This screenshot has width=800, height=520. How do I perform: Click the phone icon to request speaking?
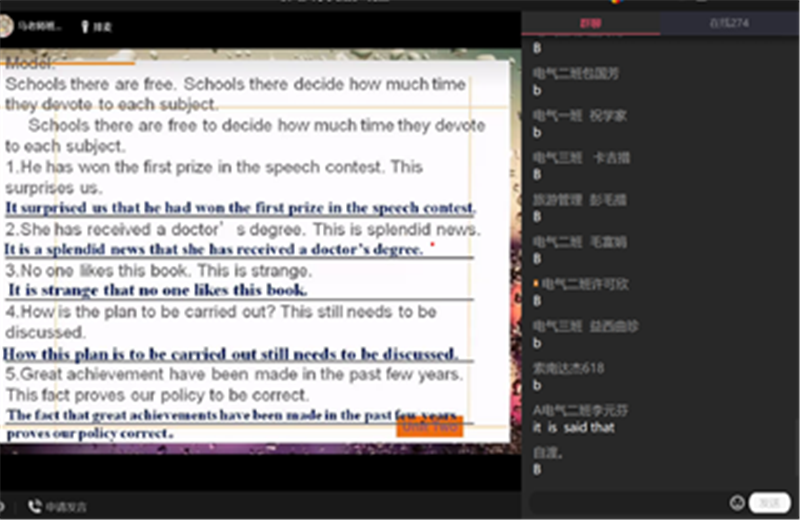[x=35, y=506]
